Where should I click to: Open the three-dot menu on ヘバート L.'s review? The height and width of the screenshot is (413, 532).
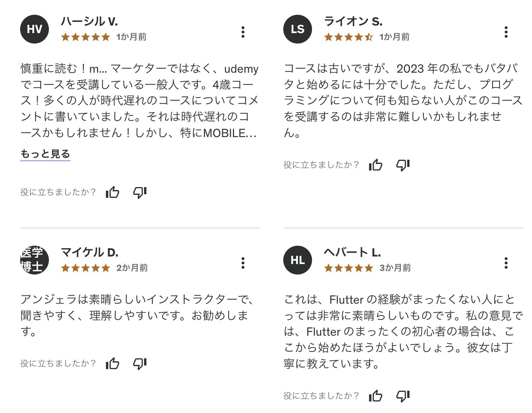pyautogui.click(x=506, y=264)
